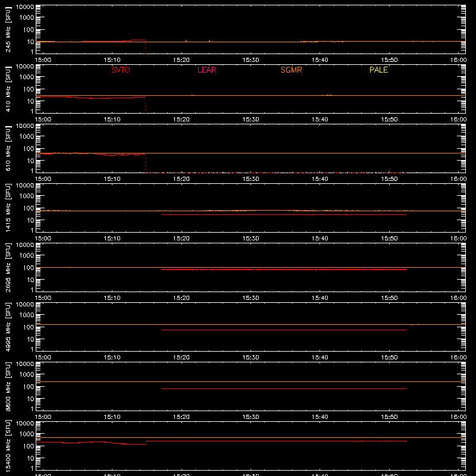Click the yellow PALE station label
476x476 pixels.
tap(378, 70)
